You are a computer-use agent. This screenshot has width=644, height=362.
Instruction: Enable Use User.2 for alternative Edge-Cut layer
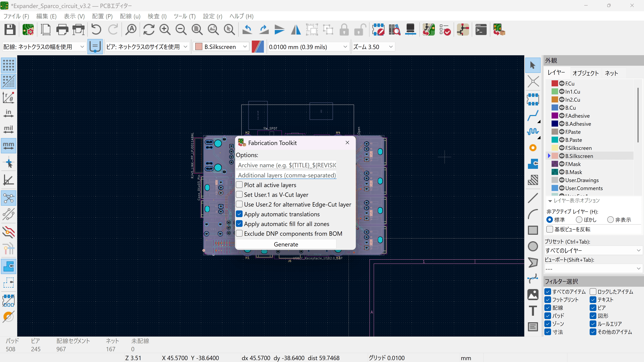pyautogui.click(x=239, y=204)
